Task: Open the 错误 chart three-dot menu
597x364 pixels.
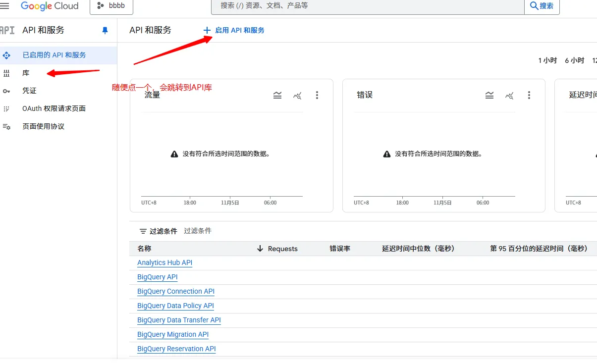Action: tap(529, 95)
